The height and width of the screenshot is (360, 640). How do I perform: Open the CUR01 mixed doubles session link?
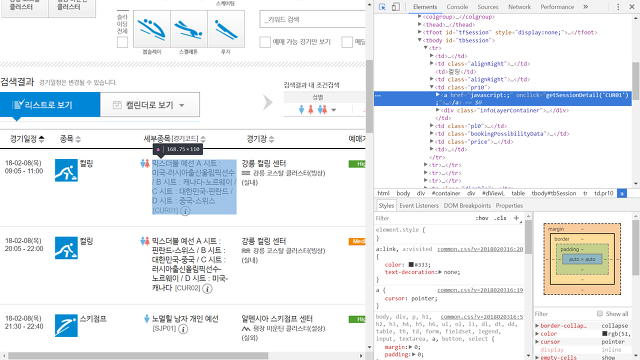(x=194, y=187)
